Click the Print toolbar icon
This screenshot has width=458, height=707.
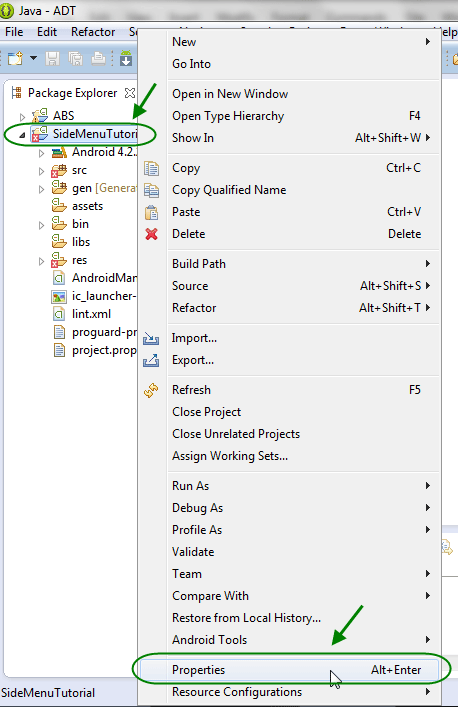[x=98, y=59]
